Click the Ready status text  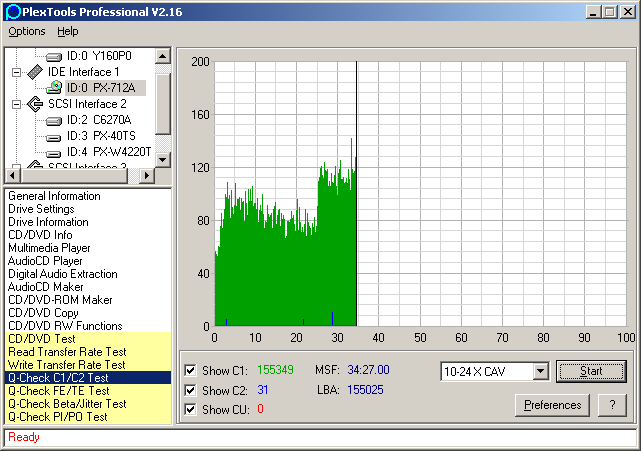coord(24,437)
